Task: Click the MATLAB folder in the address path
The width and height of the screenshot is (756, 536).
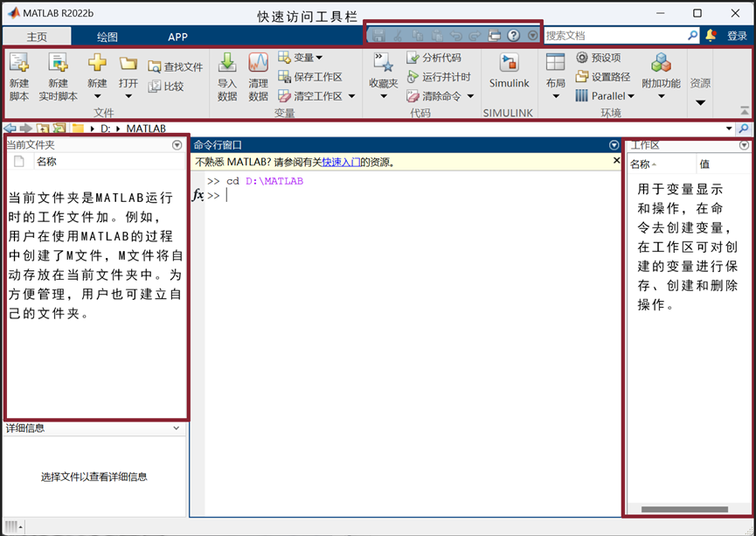Action: [x=146, y=129]
